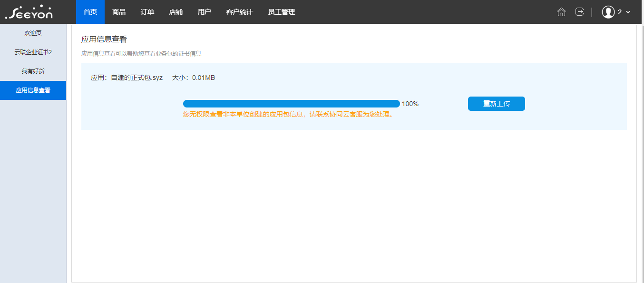Select the 员工管理 menu
644x283 pixels.
tap(282, 12)
